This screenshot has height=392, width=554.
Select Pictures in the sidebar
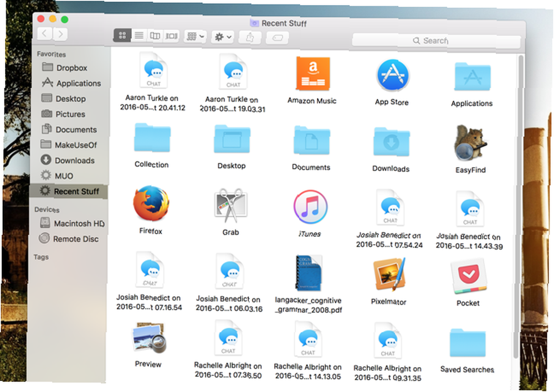click(x=70, y=114)
